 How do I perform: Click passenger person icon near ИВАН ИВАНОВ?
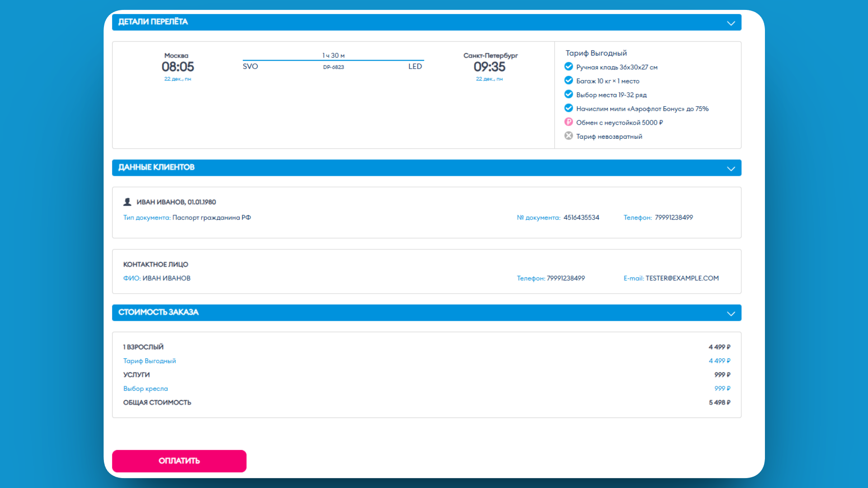(x=127, y=202)
